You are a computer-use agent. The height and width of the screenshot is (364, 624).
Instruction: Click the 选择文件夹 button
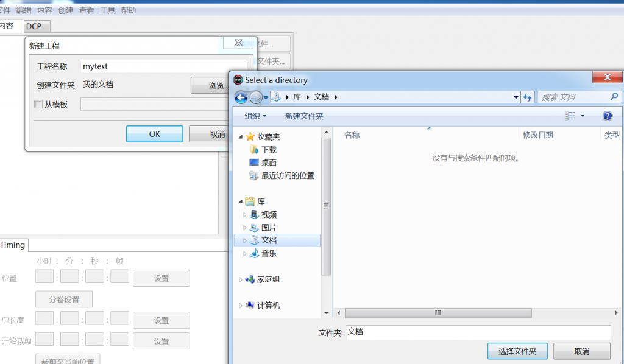[517, 351]
